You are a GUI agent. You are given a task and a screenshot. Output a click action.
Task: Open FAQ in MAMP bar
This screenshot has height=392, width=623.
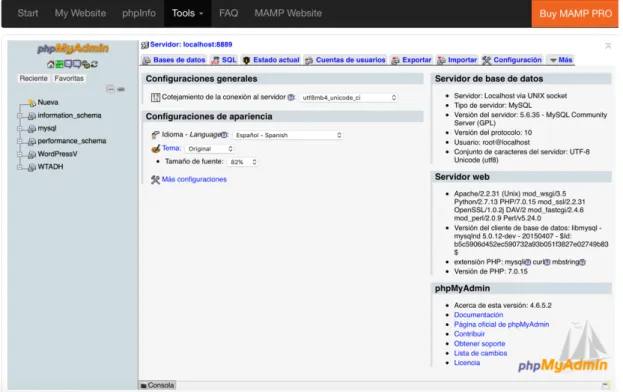[x=228, y=13]
